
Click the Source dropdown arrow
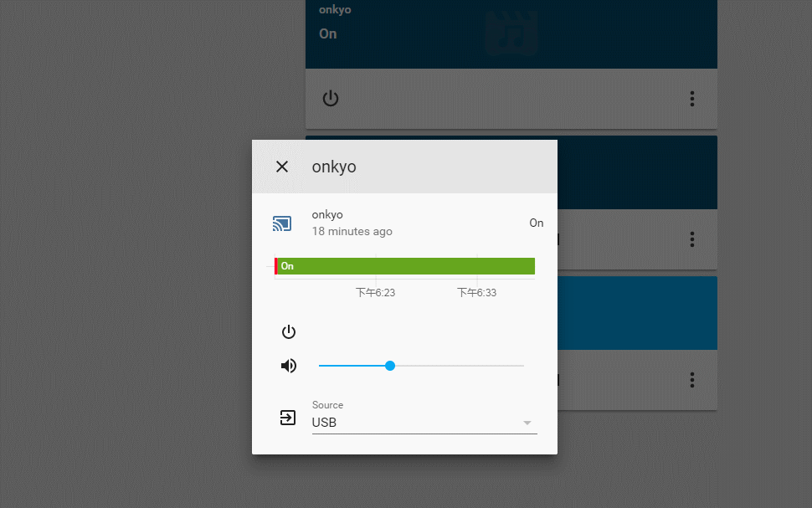pyautogui.click(x=527, y=423)
